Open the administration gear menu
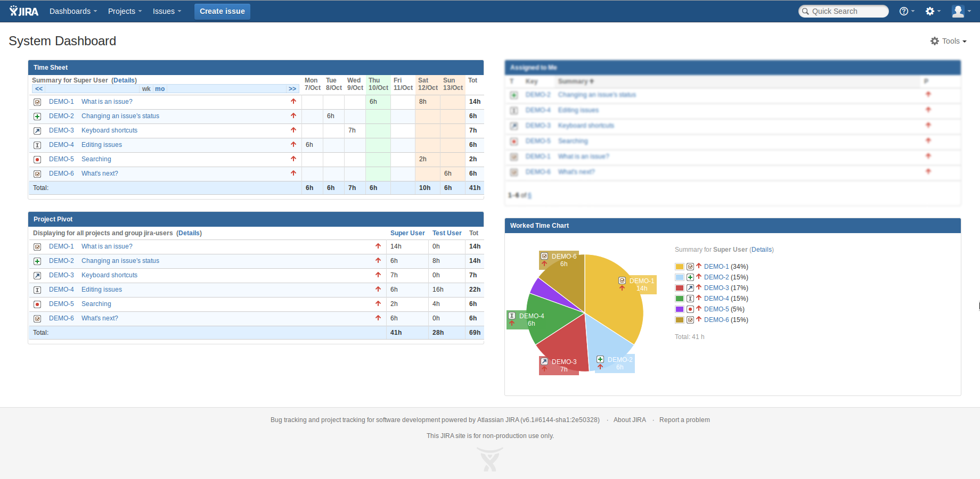 tap(933, 11)
